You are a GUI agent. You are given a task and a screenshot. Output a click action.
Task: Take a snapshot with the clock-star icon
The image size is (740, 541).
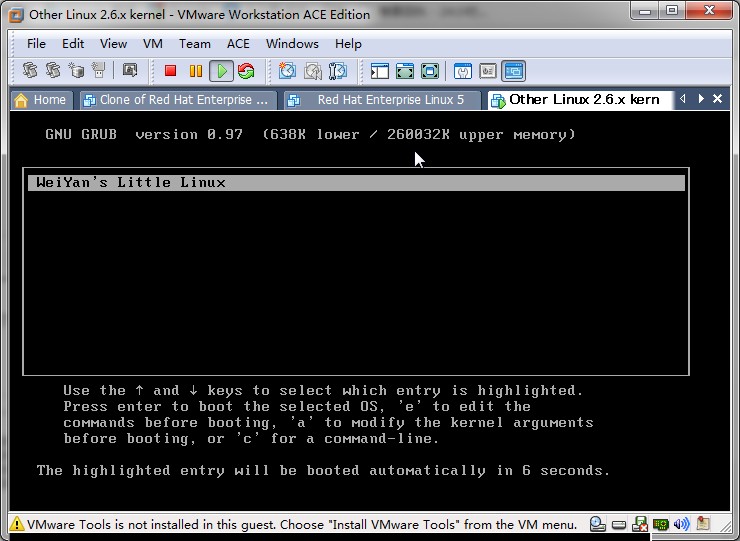[287, 71]
